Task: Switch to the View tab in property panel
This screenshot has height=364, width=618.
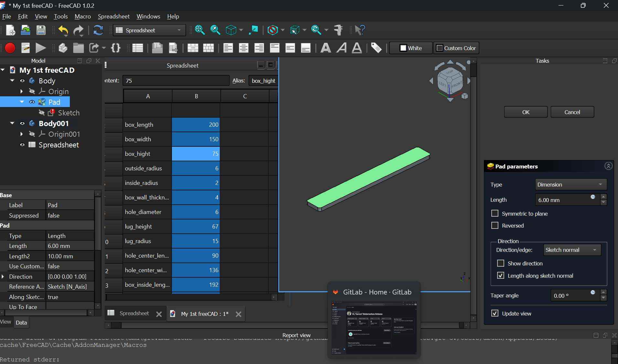Action: pyautogui.click(x=5, y=322)
